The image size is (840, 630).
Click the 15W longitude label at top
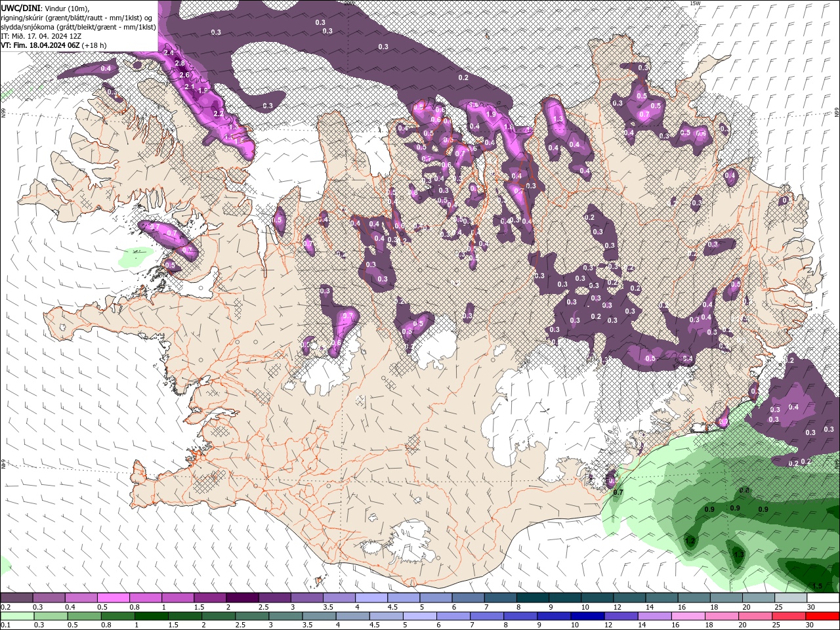point(696,3)
